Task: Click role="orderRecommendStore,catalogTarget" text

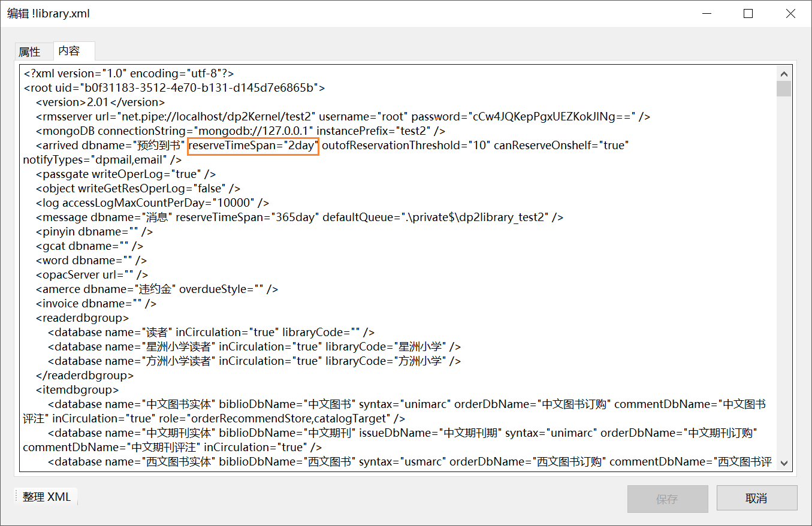Action: point(274,418)
